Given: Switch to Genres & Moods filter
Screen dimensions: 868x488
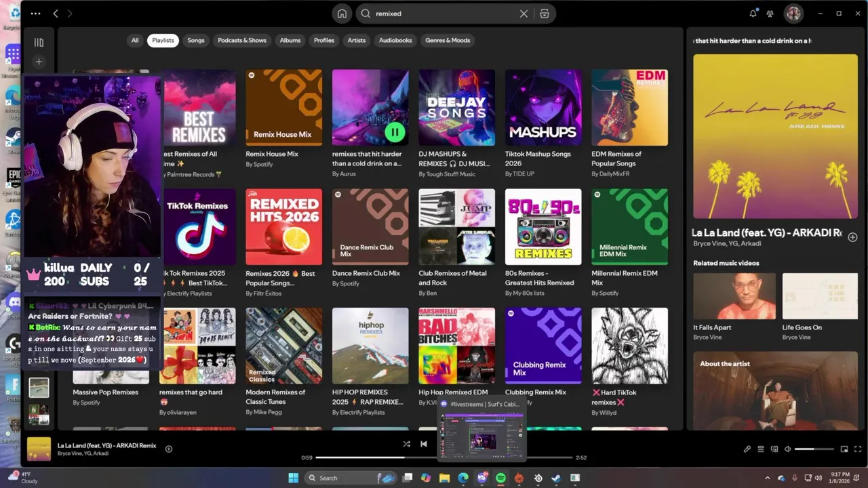Looking at the screenshot, I should click(x=448, y=40).
